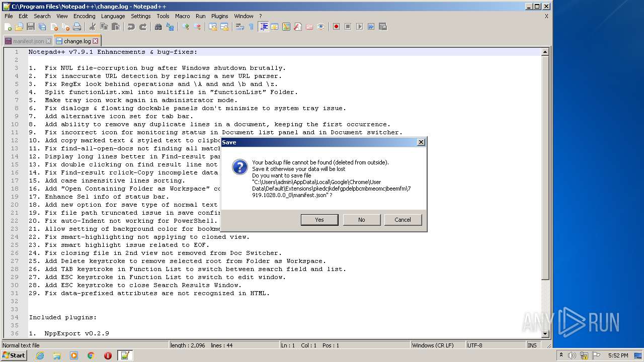Click the Replace toolbar icon
Viewport: 644px width, 362px height.
click(170, 27)
